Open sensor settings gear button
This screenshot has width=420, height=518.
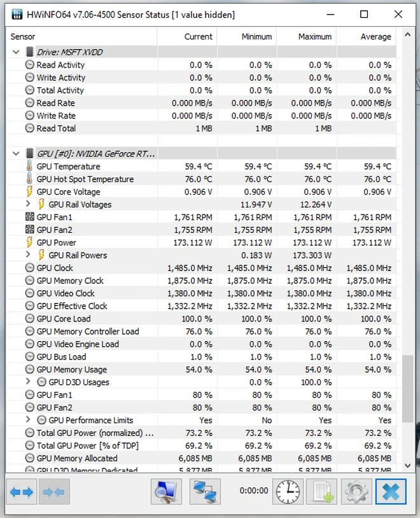[356, 492]
